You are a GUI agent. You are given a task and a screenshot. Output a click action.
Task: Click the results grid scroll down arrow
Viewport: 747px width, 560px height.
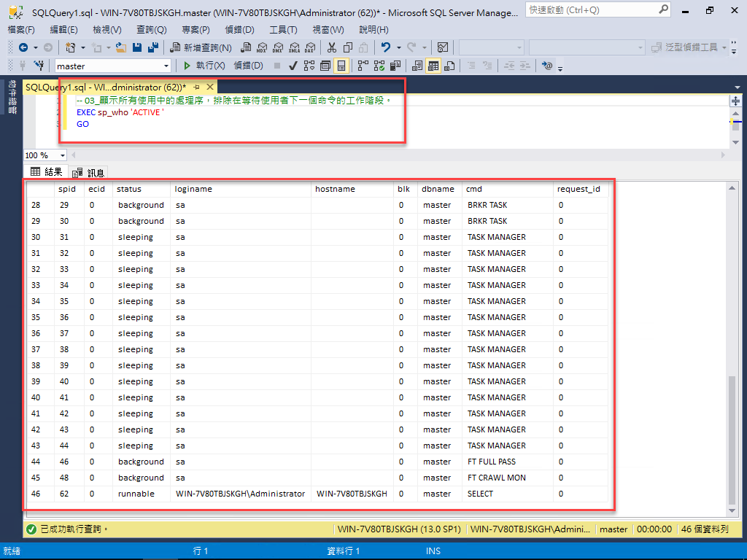click(x=732, y=511)
